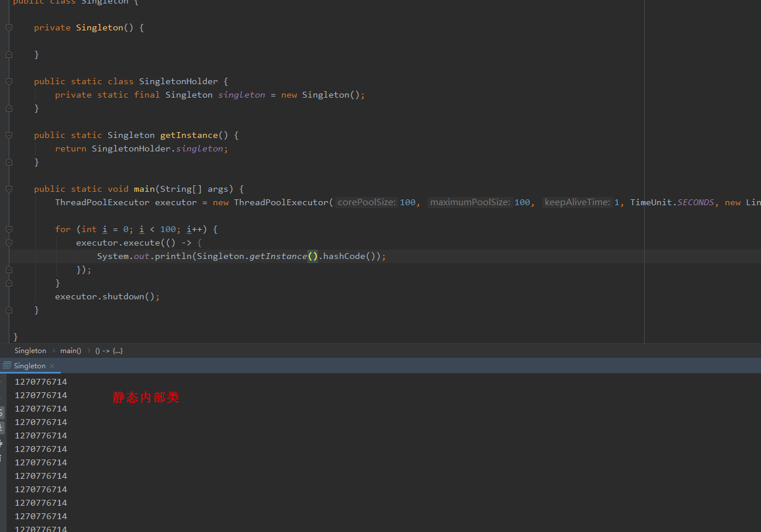The height and width of the screenshot is (532, 761).
Task: Collapse the executor.execute lambda fold marker
Action: [x=9, y=243]
